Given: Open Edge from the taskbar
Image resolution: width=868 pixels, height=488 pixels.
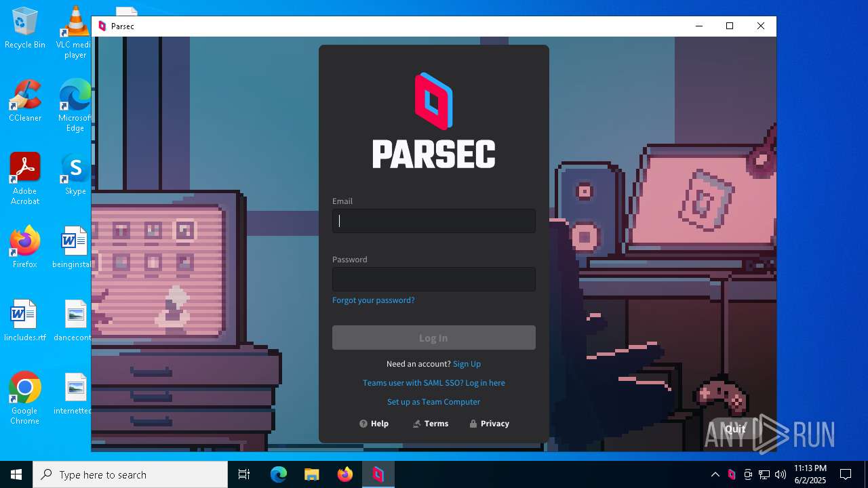Looking at the screenshot, I should tap(279, 474).
